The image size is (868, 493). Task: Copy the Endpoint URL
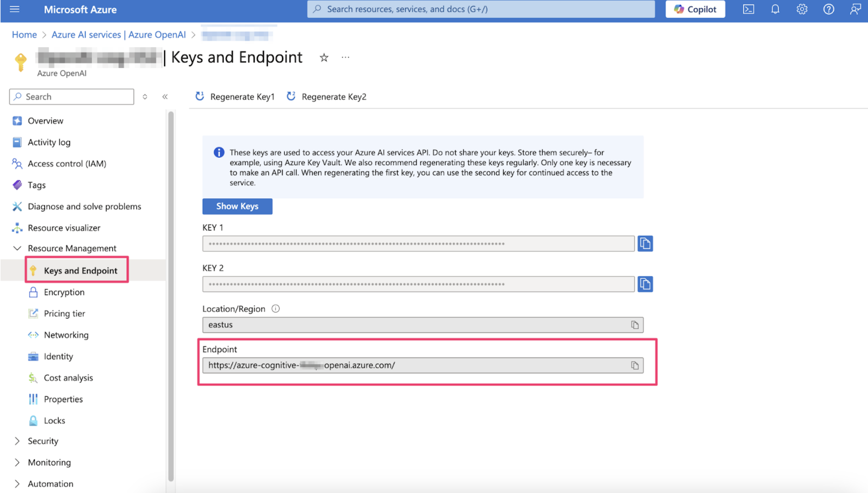[x=634, y=365]
